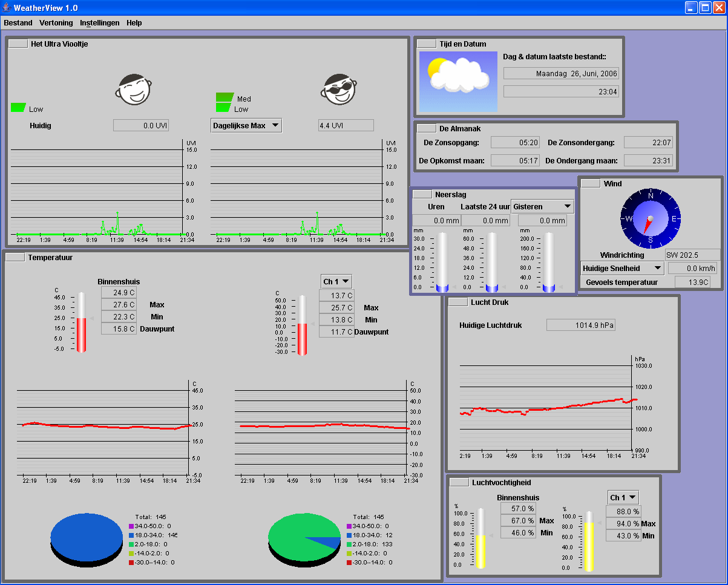Click the Huidige Luchtdruk value field
Screen dimensions: 728x585
click(x=581, y=325)
